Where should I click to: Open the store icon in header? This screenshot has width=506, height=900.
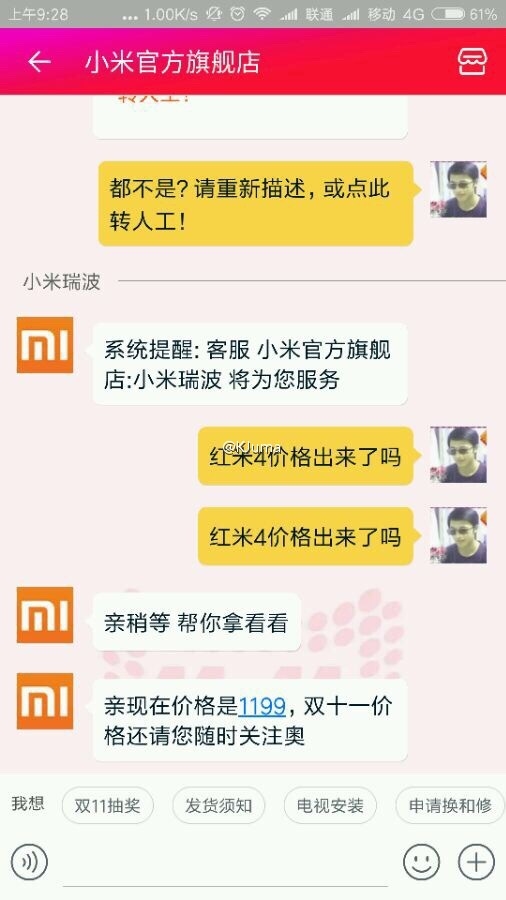click(473, 61)
